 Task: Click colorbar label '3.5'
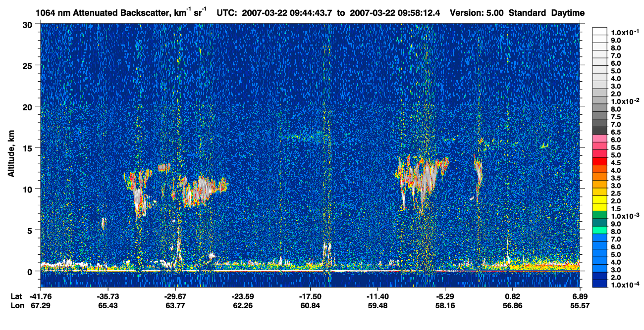coord(616,178)
